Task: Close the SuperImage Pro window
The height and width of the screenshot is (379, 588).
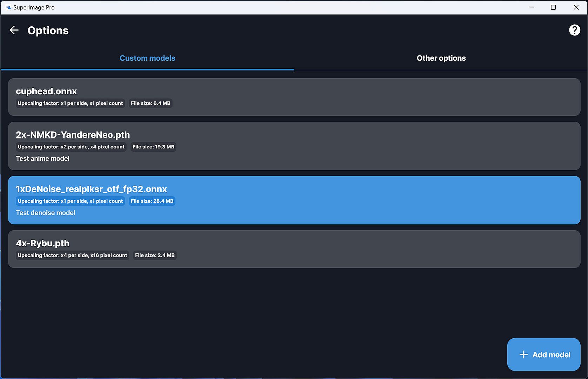Action: point(576,7)
